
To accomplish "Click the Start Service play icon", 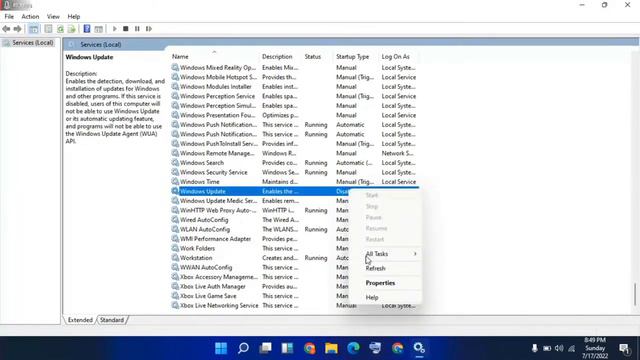I will coord(114,29).
